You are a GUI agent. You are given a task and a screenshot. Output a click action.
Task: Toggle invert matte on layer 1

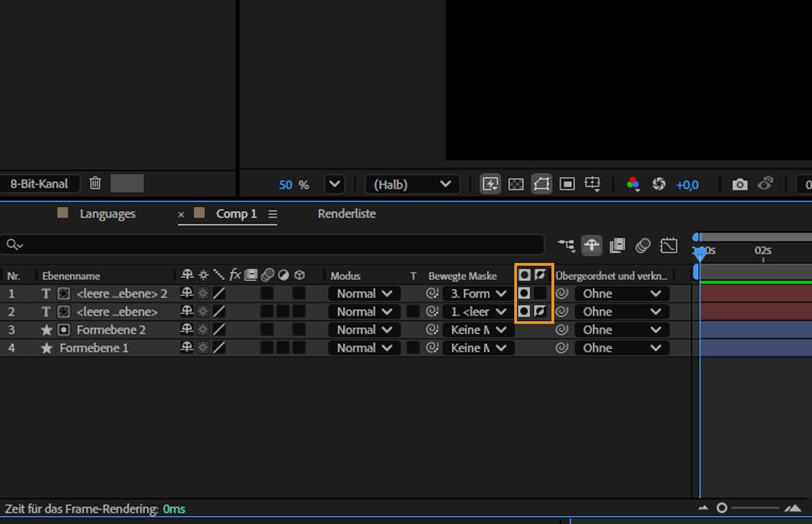[539, 293]
